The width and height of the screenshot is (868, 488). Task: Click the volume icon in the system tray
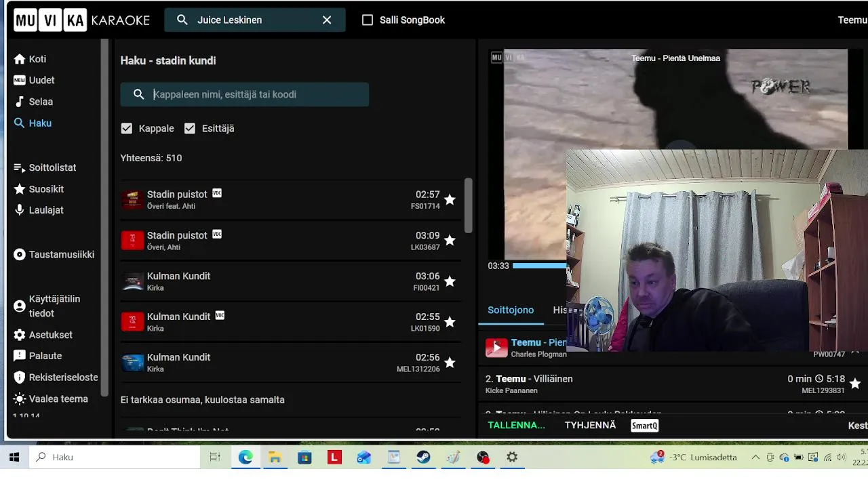click(x=842, y=457)
